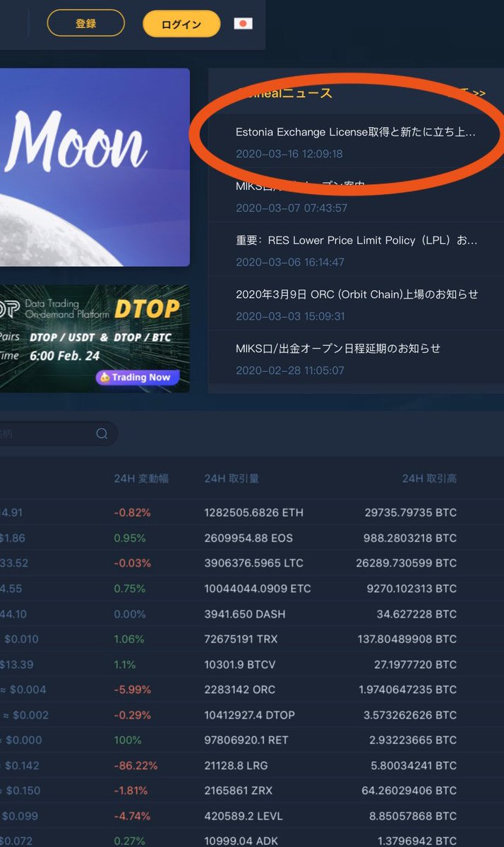The height and width of the screenshot is (847, 504).
Task: Select the 97806920.1 RET volume cell
Action: (x=245, y=740)
